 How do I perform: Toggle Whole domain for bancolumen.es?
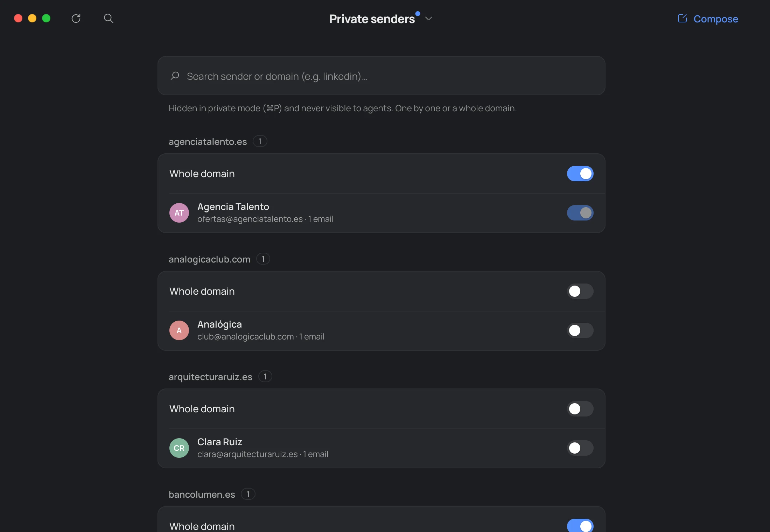pyautogui.click(x=580, y=526)
